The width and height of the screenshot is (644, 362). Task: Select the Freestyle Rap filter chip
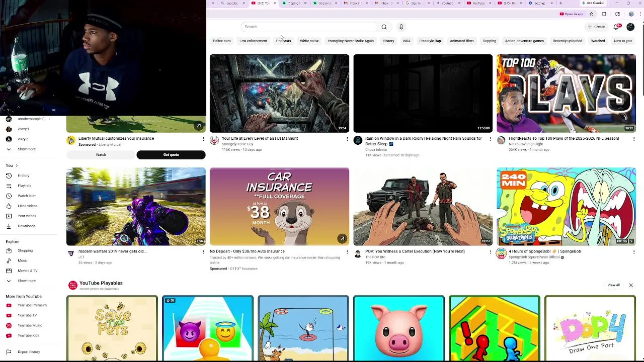coord(430,41)
